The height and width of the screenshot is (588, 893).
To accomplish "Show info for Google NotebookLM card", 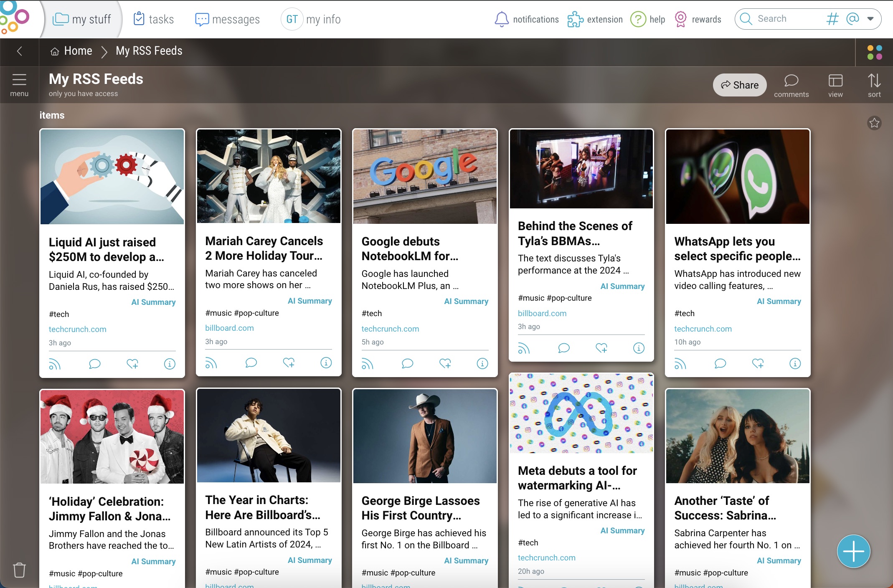I will coord(482,364).
